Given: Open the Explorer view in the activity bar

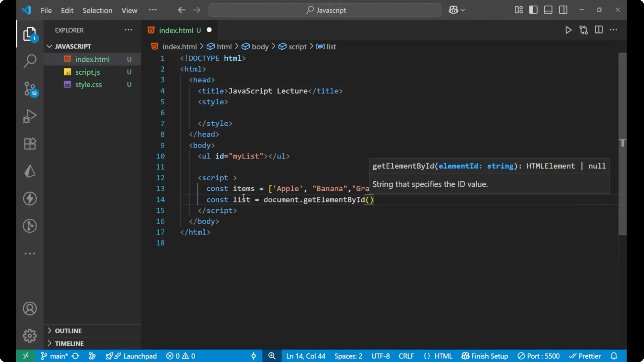Looking at the screenshot, I should coord(30,34).
